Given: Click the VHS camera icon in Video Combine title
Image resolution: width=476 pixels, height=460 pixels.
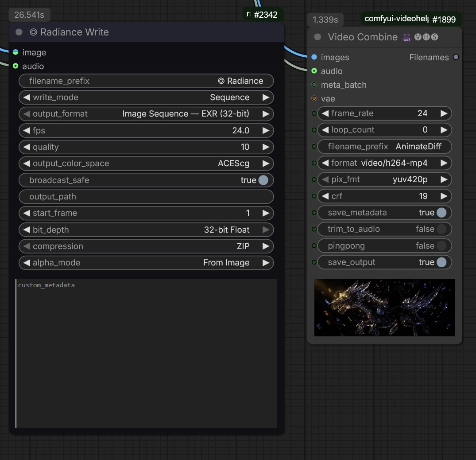Looking at the screenshot, I should point(406,37).
